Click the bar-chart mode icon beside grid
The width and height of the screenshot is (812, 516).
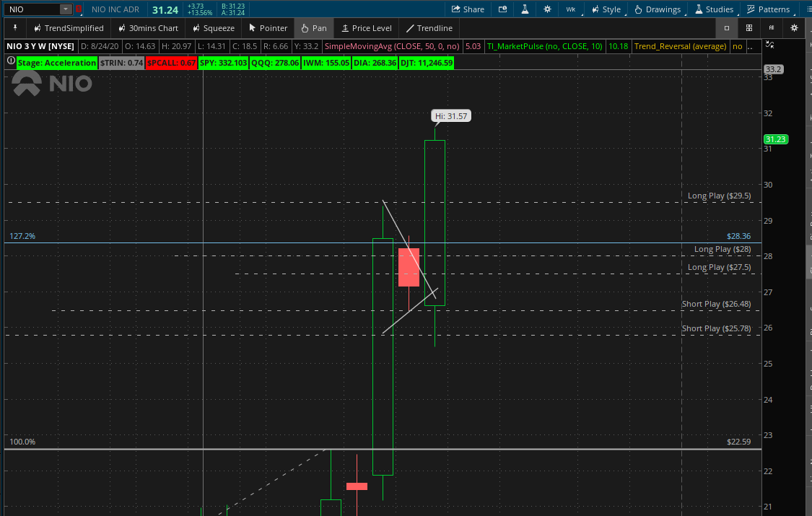click(772, 28)
